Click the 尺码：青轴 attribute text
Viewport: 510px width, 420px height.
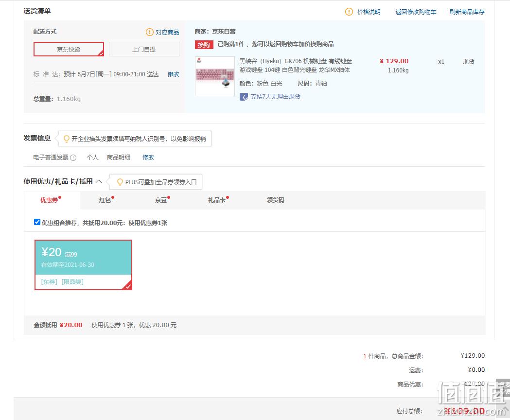click(312, 84)
